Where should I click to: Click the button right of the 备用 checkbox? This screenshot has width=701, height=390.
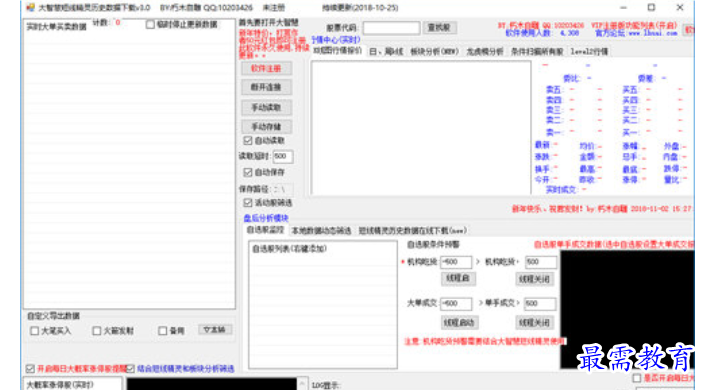coord(215,330)
